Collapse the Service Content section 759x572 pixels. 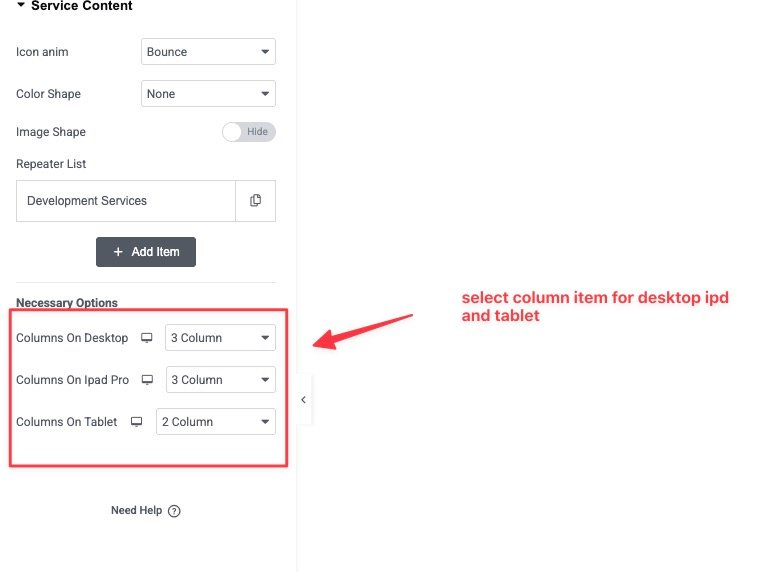point(20,6)
